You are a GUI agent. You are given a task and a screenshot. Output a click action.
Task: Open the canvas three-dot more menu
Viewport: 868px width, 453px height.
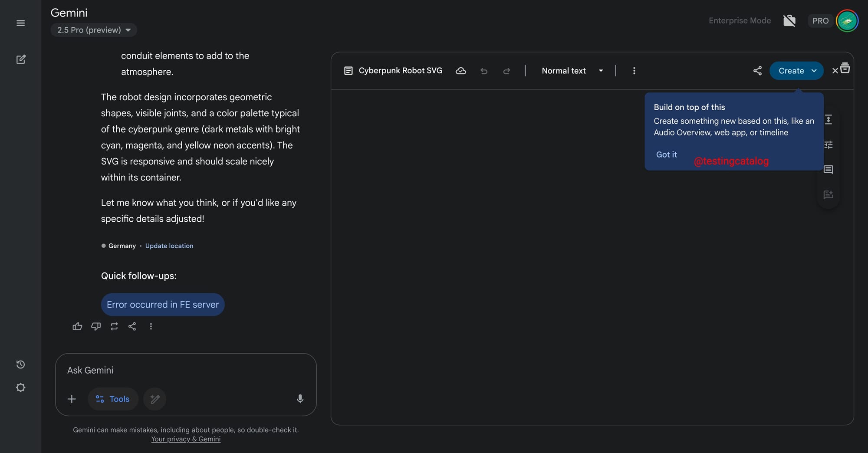tap(634, 71)
